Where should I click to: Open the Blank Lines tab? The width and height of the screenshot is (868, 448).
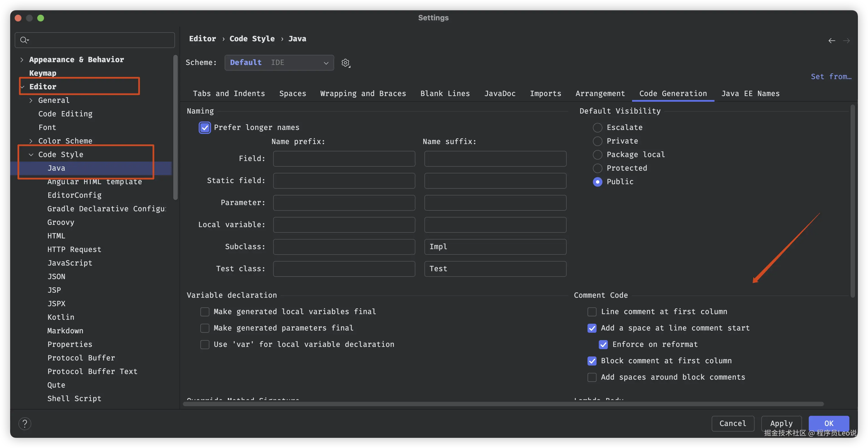[x=445, y=93]
